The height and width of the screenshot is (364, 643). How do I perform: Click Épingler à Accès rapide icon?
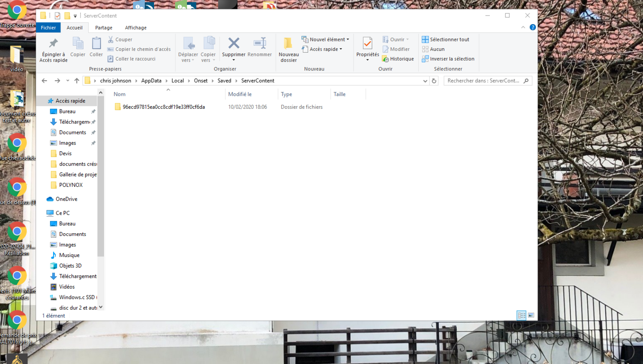click(x=53, y=44)
